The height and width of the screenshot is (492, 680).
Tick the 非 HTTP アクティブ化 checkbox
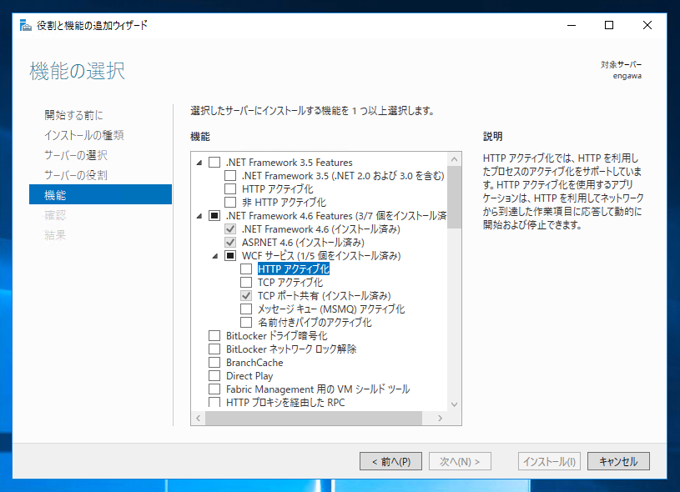pos(230,202)
